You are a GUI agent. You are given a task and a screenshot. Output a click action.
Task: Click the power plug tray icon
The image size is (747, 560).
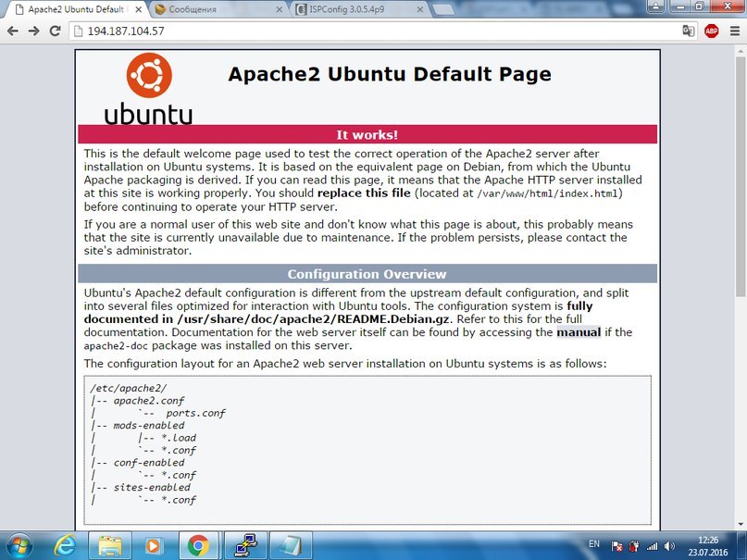(x=634, y=547)
